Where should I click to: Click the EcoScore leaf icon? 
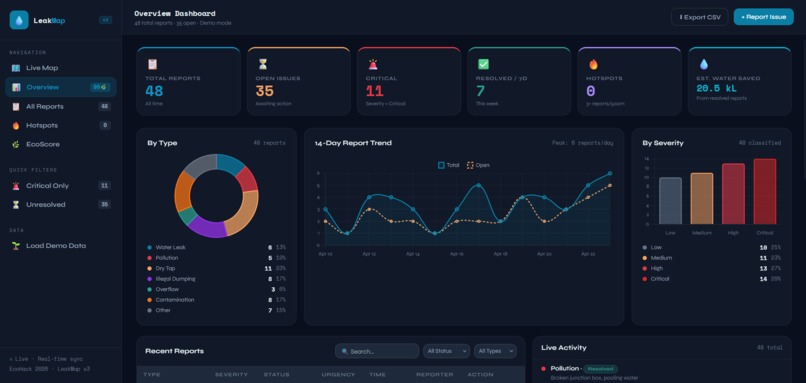pos(16,144)
